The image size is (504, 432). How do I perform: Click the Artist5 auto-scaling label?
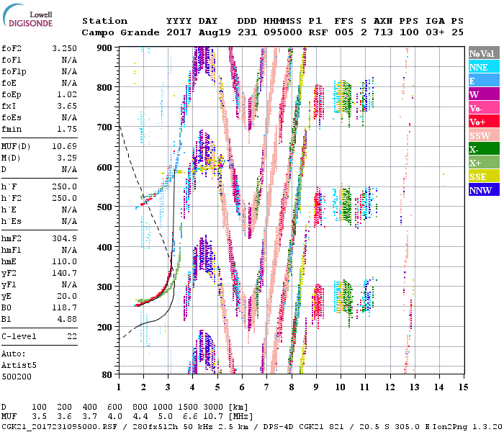coord(21,365)
